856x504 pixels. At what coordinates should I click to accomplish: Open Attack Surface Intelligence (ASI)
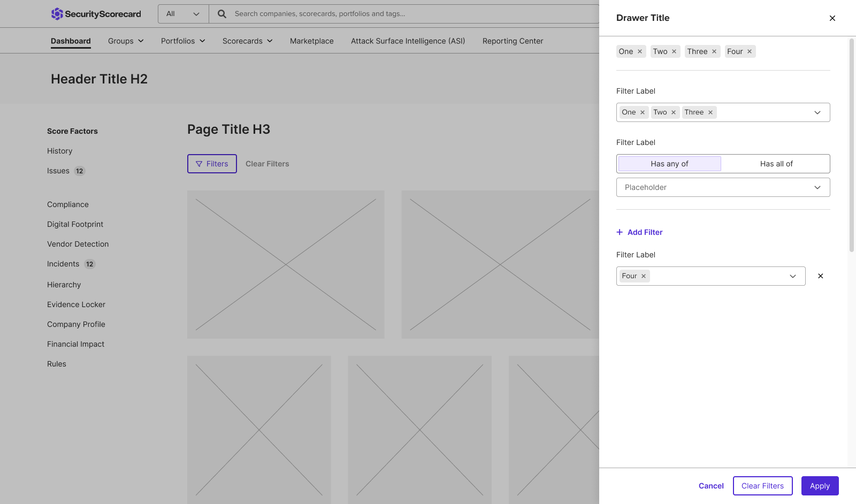408,41
